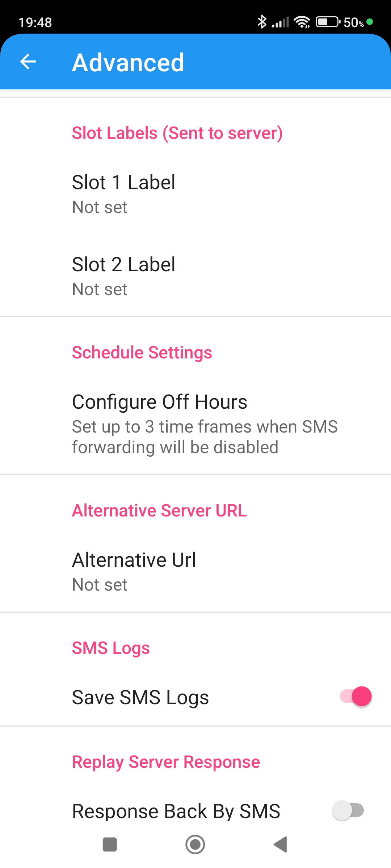Tap the Schedule Settings section header
This screenshot has height=868, width=391.
[x=142, y=353]
